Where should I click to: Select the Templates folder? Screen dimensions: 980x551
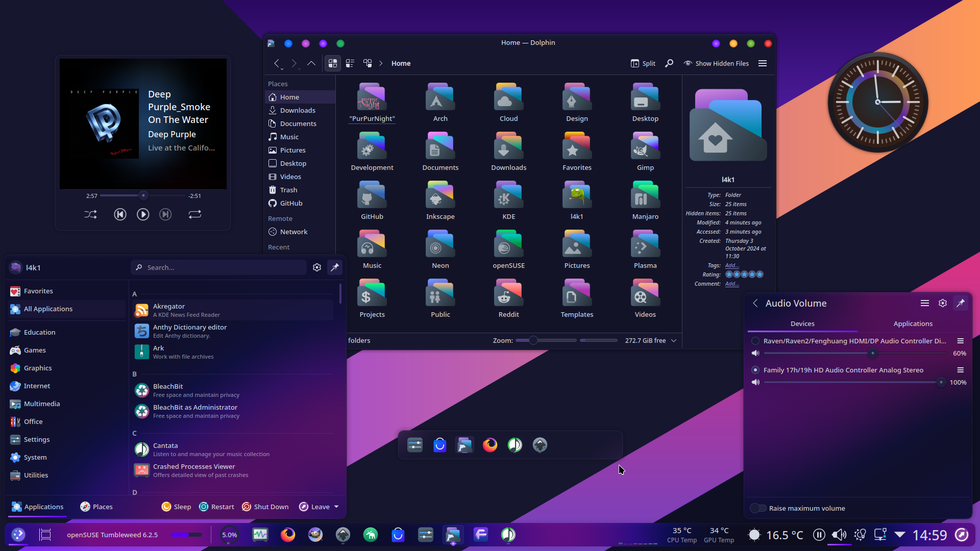577,298
